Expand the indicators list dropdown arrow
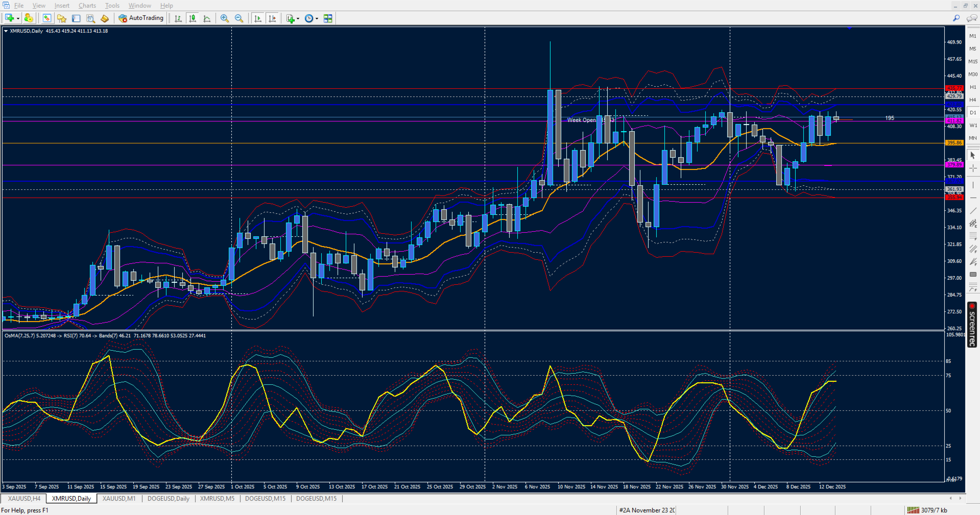The width and height of the screenshot is (980, 515). pyautogui.click(x=298, y=18)
